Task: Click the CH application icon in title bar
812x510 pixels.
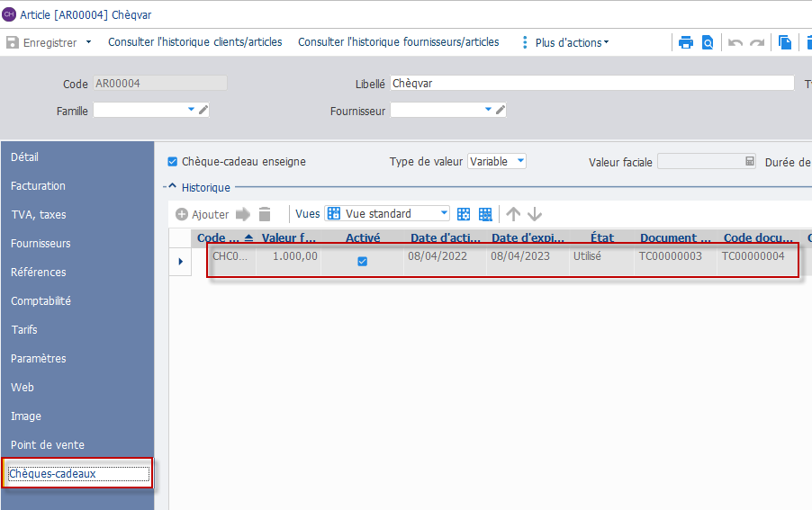Action: [x=9, y=14]
